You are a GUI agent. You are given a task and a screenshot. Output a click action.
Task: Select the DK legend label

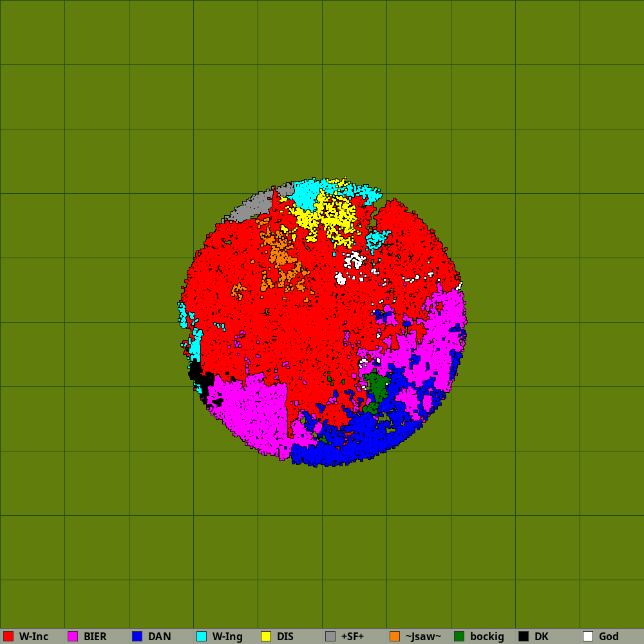point(542,636)
